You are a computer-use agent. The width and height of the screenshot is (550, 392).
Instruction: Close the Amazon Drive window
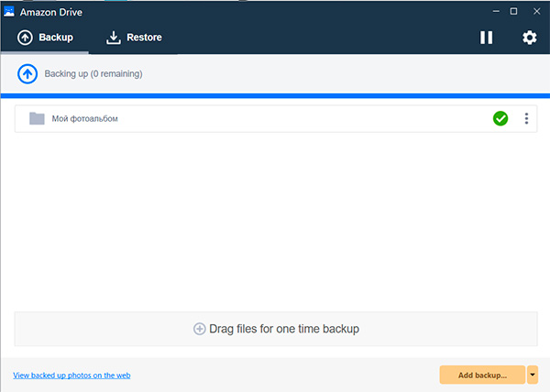pos(537,11)
